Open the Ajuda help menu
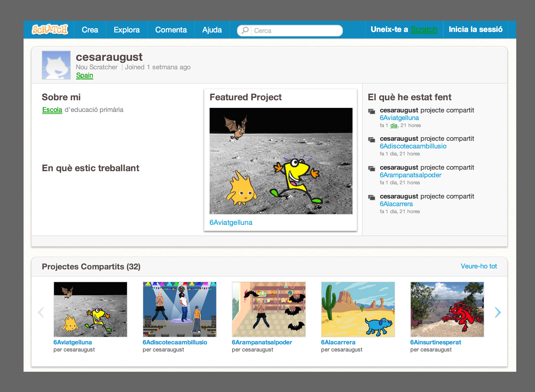This screenshot has width=535, height=392. [212, 30]
